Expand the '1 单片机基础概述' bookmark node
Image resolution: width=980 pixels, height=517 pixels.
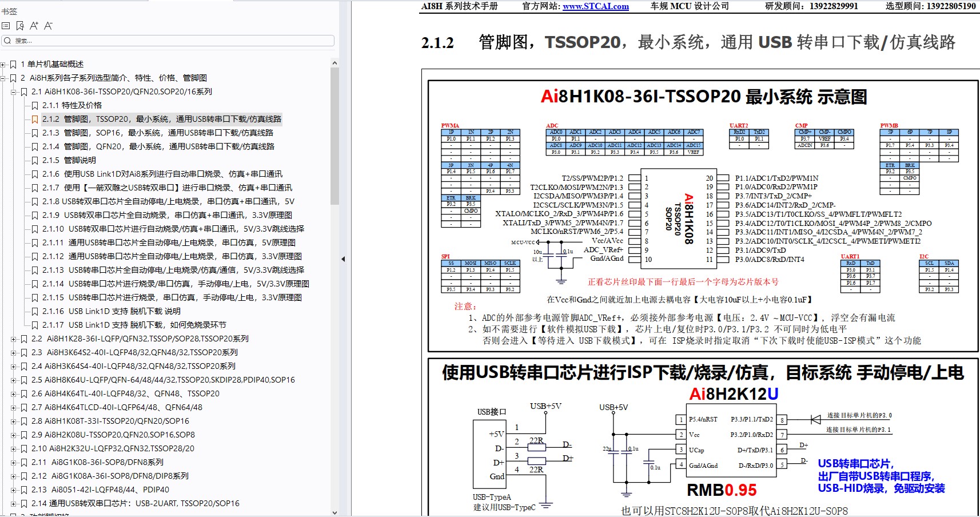point(3,65)
